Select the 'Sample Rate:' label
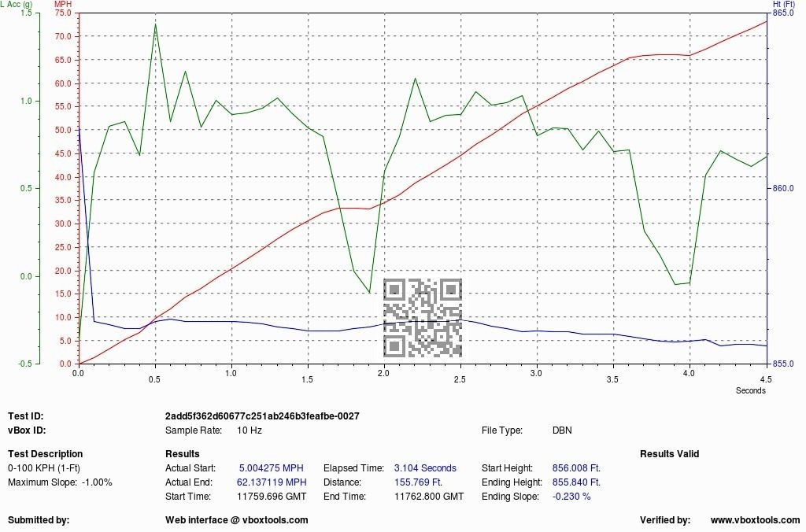This screenshot has height=532, width=806. coord(194,430)
